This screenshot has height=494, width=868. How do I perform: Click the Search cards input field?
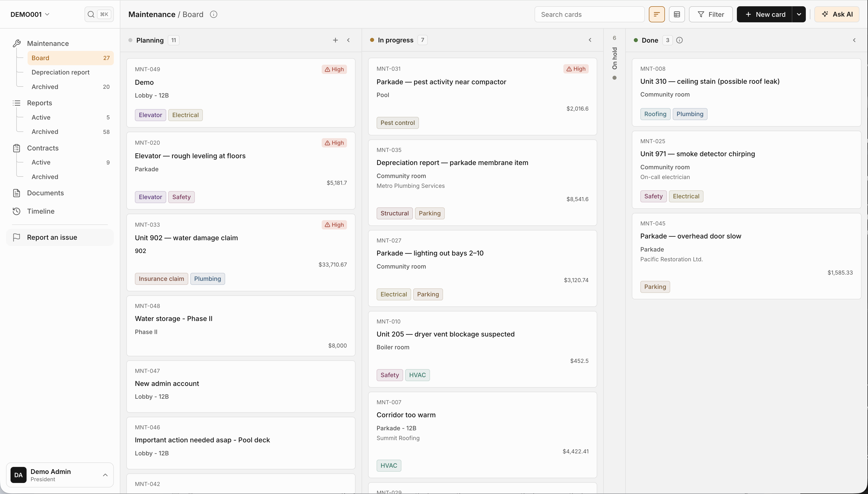point(589,14)
